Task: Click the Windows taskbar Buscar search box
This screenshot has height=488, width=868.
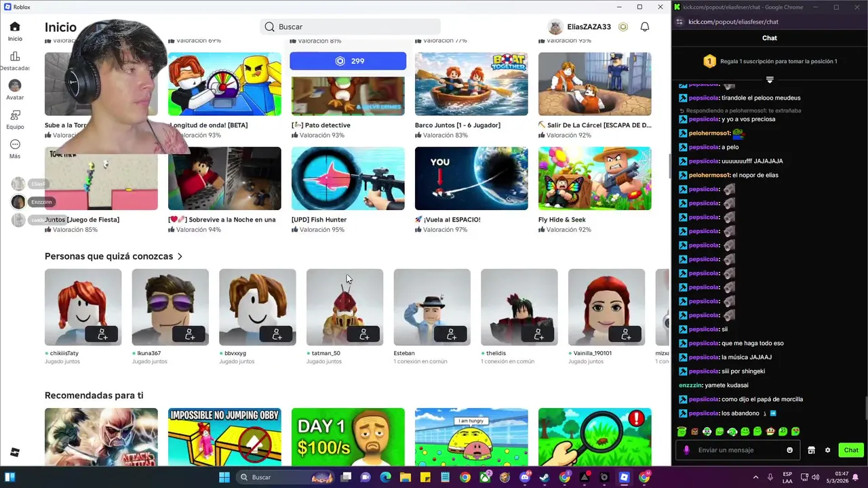Action: point(283,477)
